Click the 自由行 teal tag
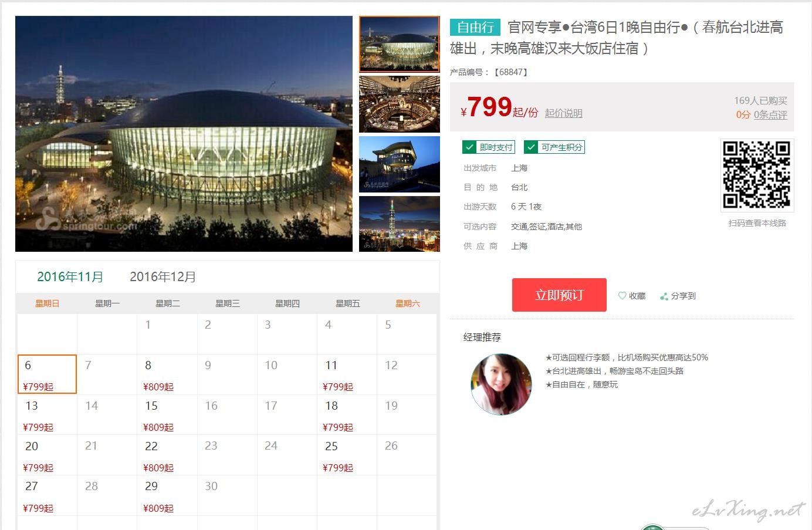The height and width of the screenshot is (530, 812). (x=475, y=27)
